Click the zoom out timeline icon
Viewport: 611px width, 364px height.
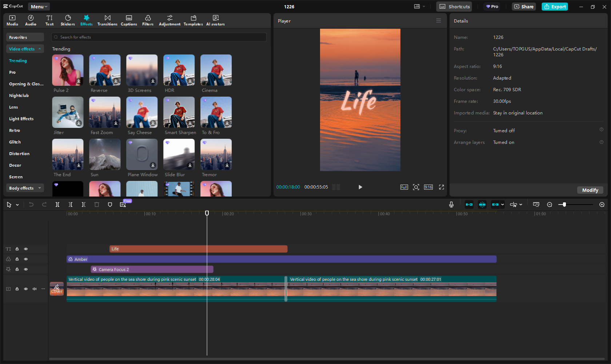[550, 205]
